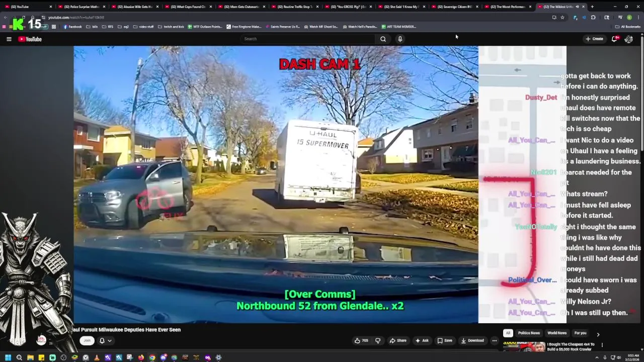Expand the twitch and kick bookmark folder

tap(171, 27)
